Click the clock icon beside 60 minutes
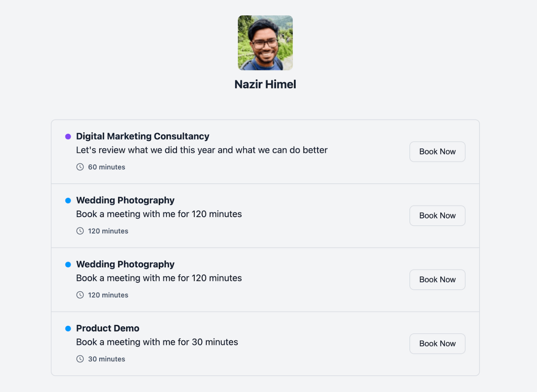 (80, 167)
